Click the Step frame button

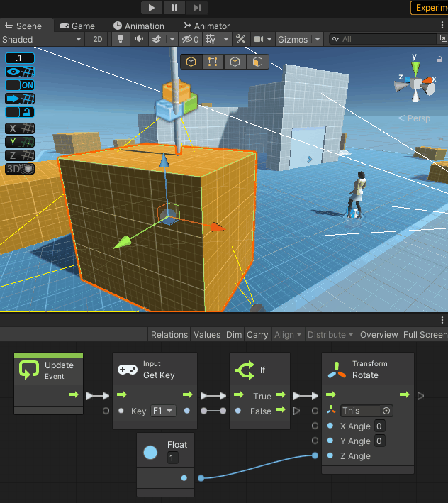(196, 8)
